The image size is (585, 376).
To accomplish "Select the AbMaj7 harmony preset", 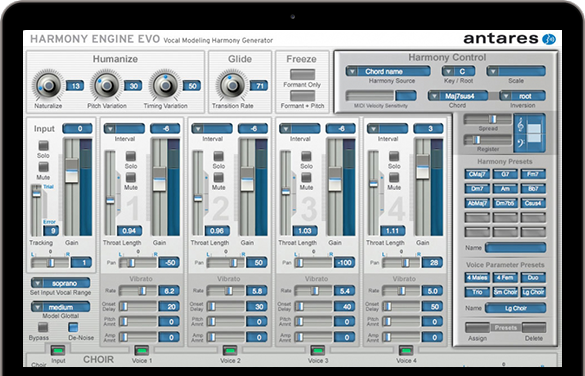I will 477,203.
